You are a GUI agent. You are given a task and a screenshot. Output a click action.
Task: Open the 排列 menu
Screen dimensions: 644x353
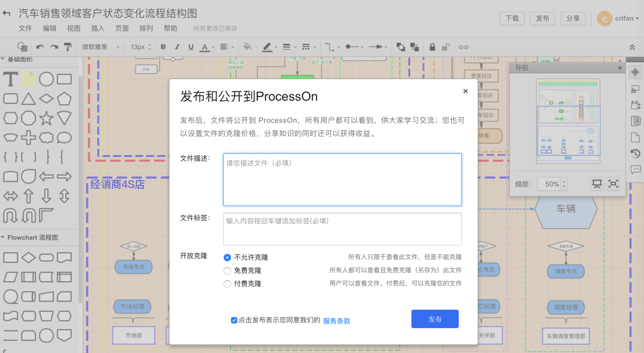(x=146, y=28)
